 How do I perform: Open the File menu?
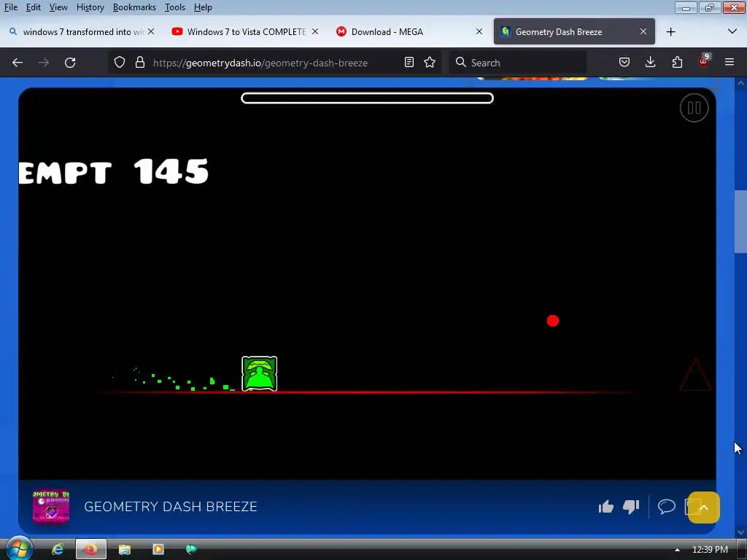[10, 7]
